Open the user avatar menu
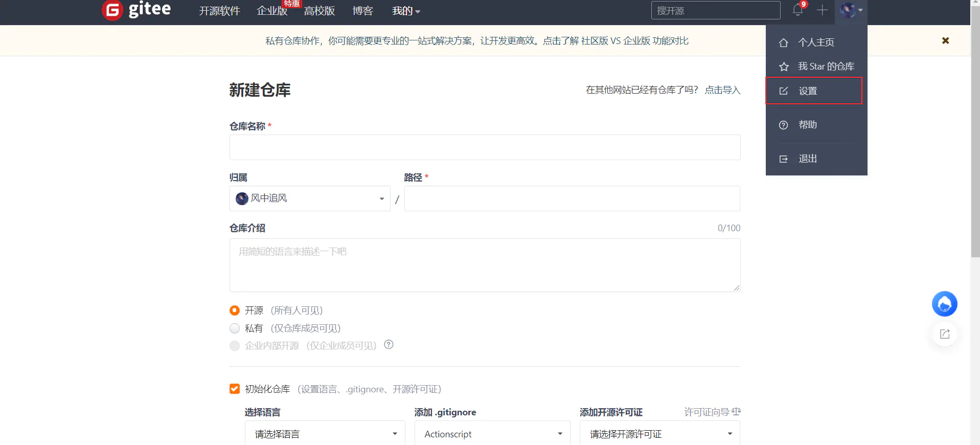The image size is (980, 445). [851, 10]
